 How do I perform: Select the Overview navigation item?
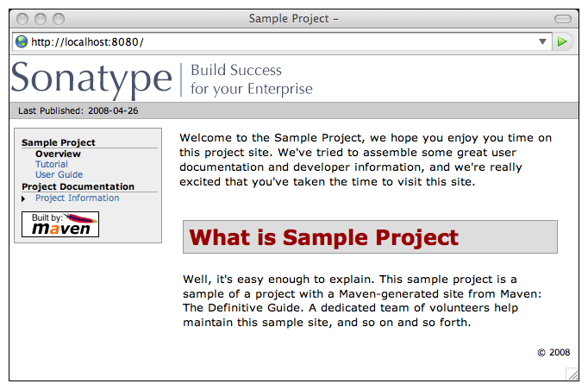click(x=58, y=154)
